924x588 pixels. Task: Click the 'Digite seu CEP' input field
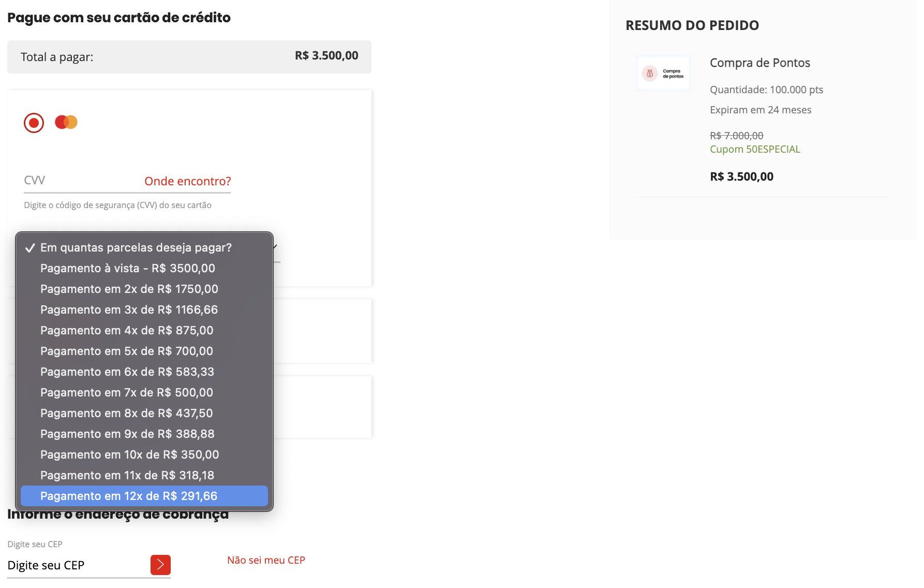pos(78,565)
